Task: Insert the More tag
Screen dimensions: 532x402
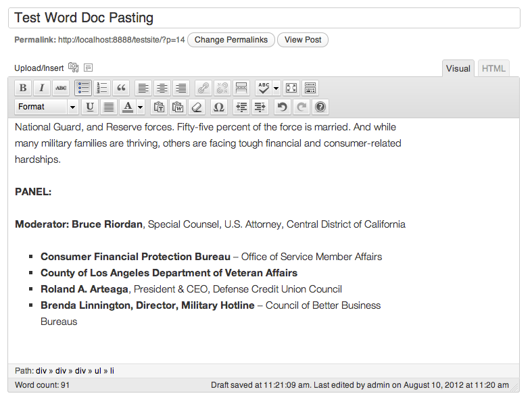Action: click(241, 88)
